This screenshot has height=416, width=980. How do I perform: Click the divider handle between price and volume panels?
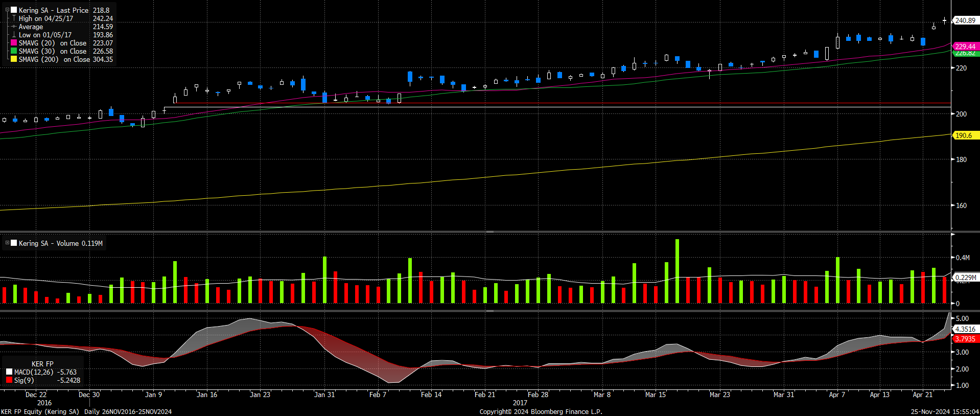point(490,232)
